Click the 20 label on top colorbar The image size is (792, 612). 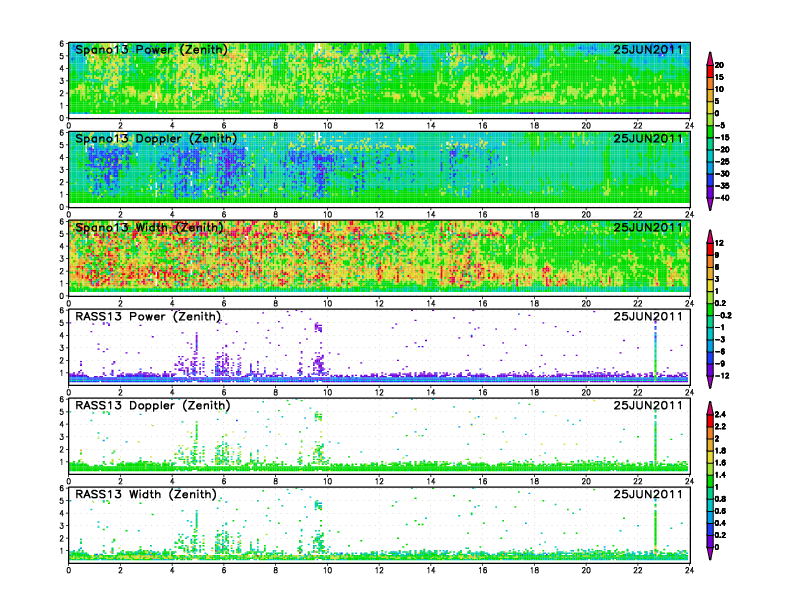pyautogui.click(x=719, y=65)
